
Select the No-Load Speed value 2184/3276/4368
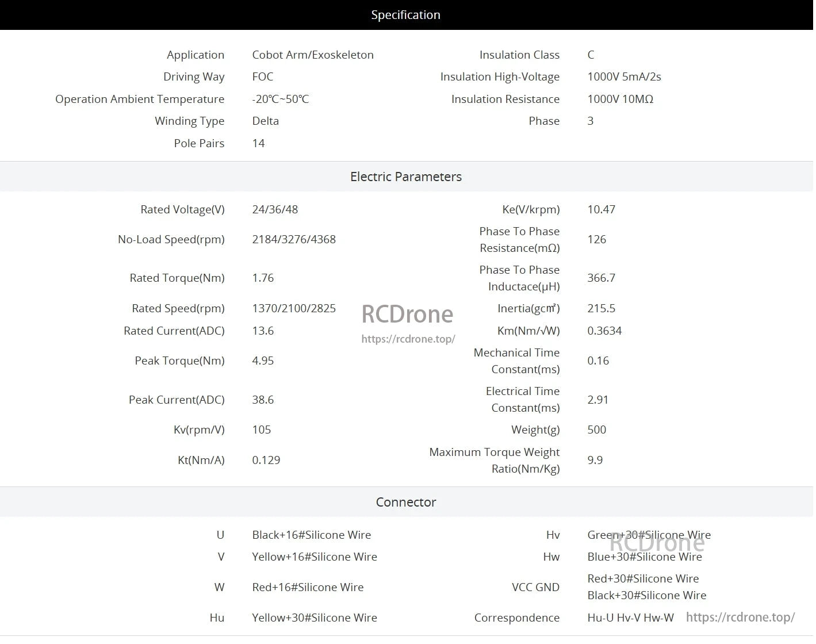click(x=293, y=239)
